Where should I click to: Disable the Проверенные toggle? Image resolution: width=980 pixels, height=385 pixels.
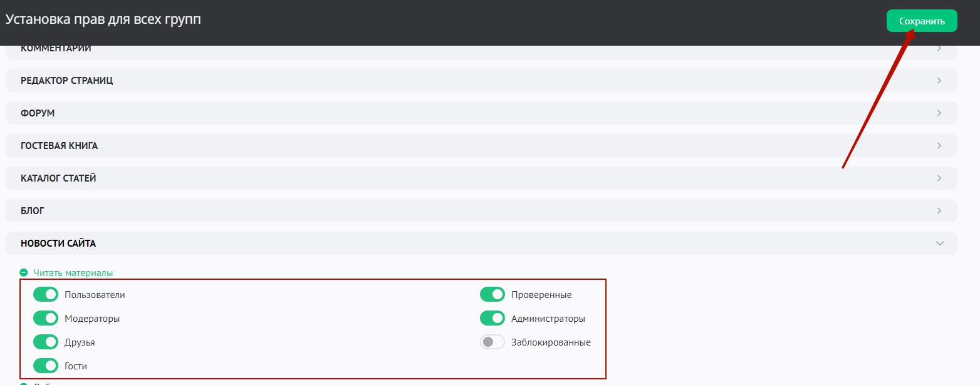click(x=492, y=294)
